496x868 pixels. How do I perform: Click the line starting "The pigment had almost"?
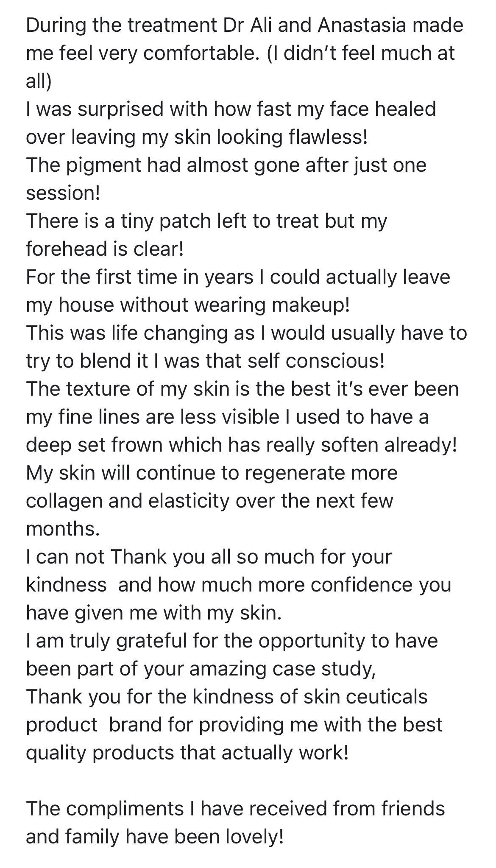[x=226, y=165]
